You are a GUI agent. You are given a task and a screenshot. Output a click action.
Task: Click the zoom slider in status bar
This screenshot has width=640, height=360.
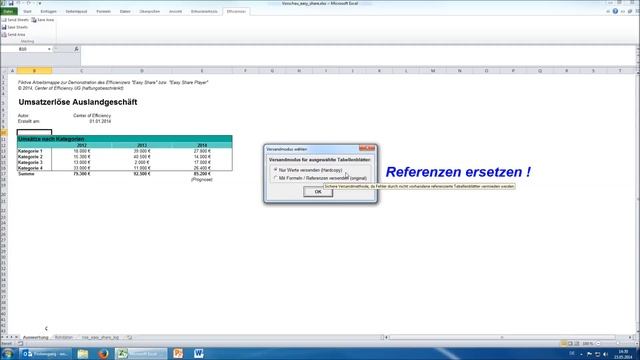tap(618, 344)
